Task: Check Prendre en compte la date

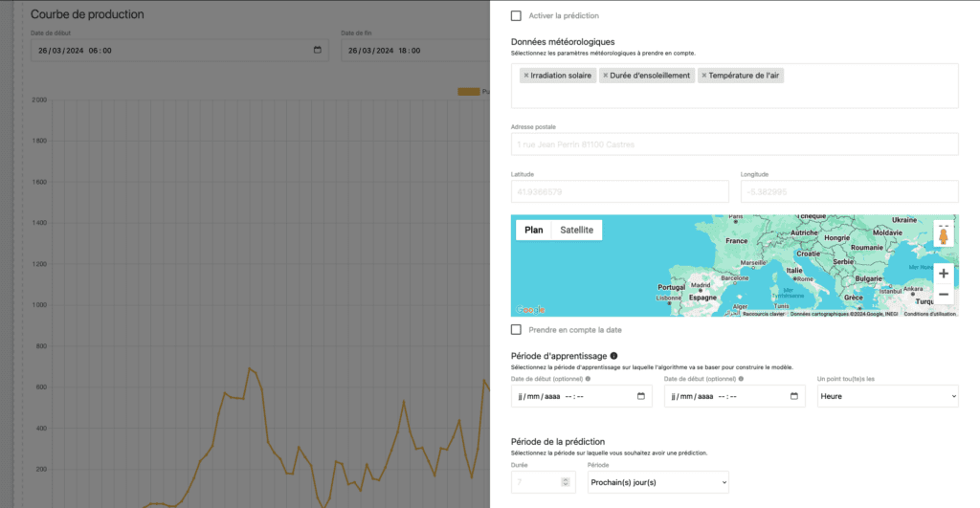Action: [517, 330]
